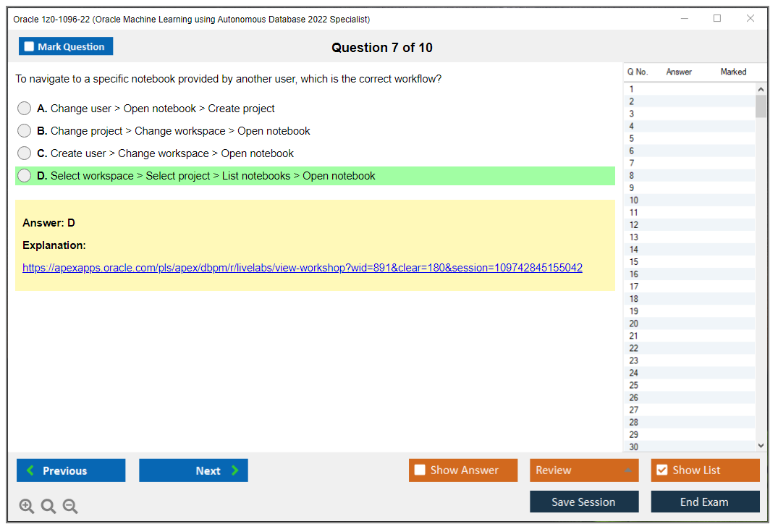Click the plain magnifier search icon
The height and width of the screenshot is (532, 778).
point(48,506)
